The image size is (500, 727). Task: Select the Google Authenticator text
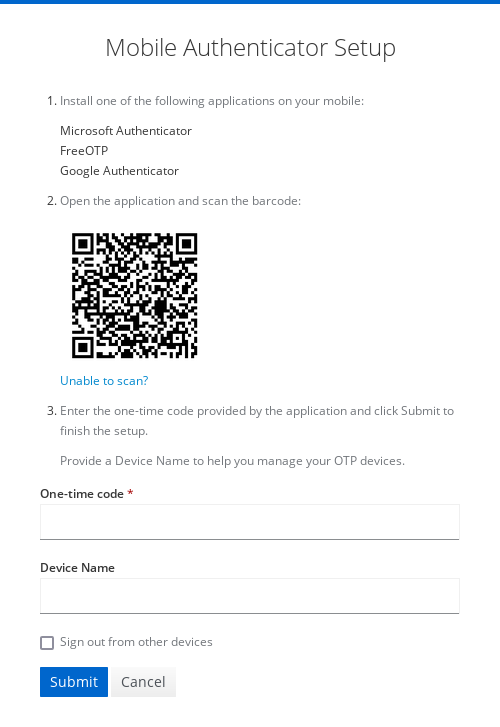pos(119,171)
